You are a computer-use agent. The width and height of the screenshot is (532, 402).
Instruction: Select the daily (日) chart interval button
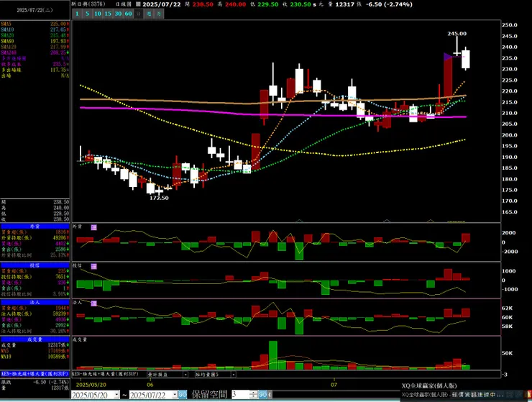point(139,14)
